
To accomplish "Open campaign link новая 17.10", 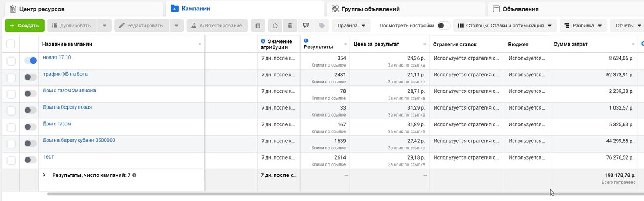I will pos(57,57).
